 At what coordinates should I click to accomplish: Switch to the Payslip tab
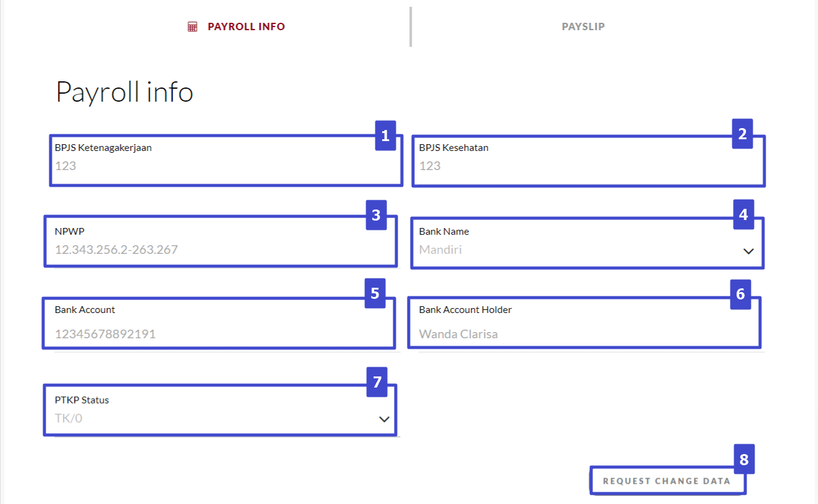[x=582, y=26]
